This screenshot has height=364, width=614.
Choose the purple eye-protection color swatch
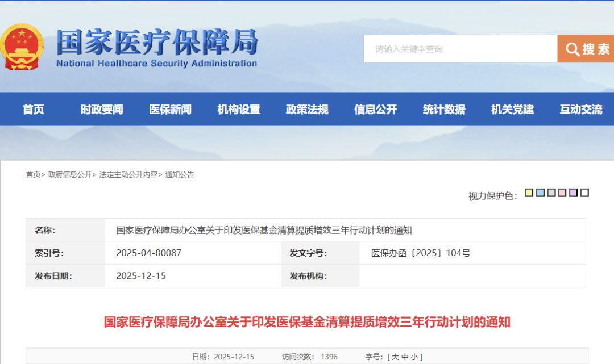[x=574, y=193]
